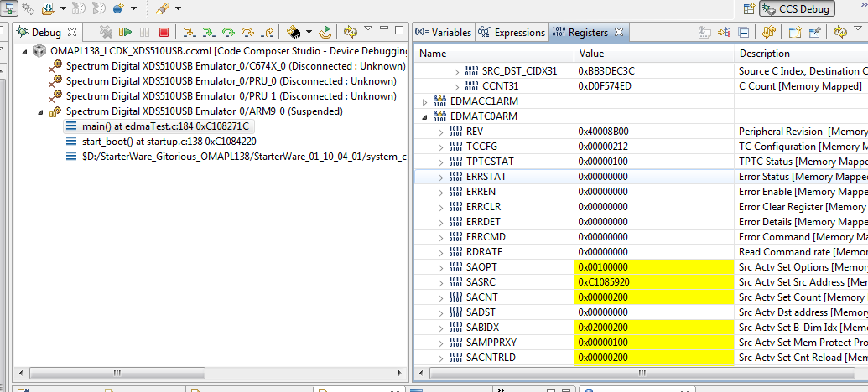Click the disconnect target icon in Debug toolbar
Screen dimensions: 868x392
tap(107, 33)
